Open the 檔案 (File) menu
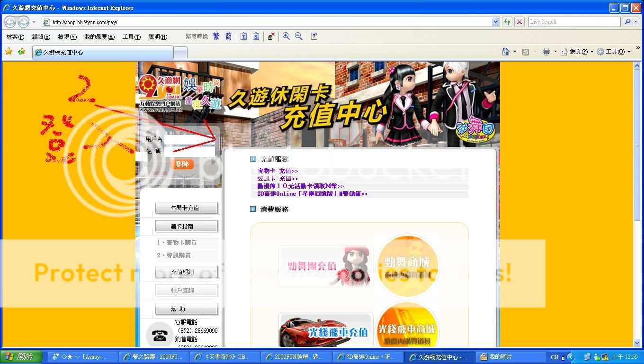644x364 pixels. [x=15, y=37]
